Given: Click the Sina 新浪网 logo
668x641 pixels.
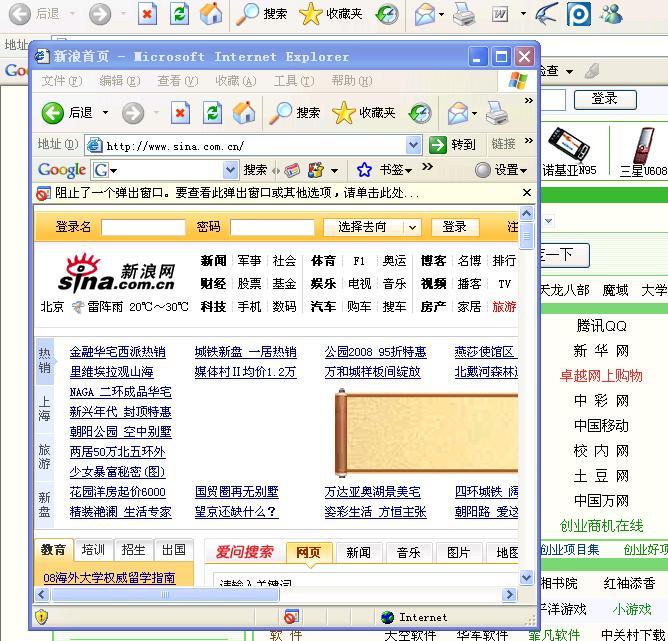Looking at the screenshot, I should (117, 273).
